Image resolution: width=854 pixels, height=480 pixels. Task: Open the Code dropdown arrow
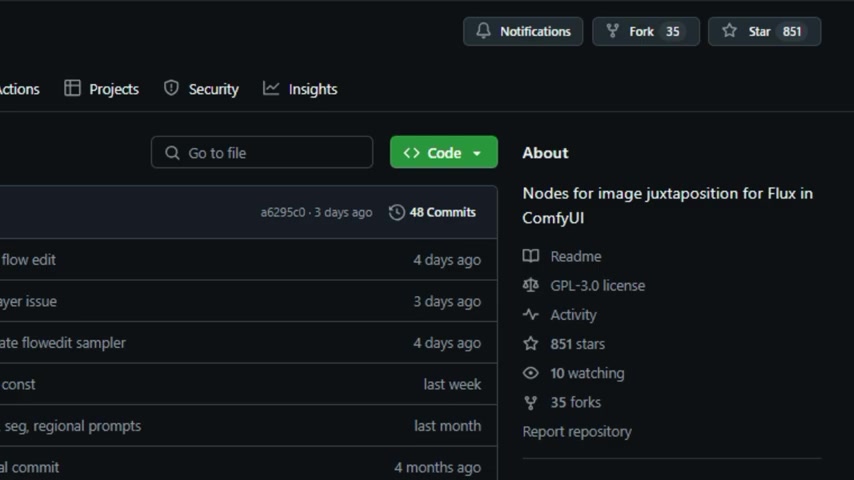coord(477,154)
